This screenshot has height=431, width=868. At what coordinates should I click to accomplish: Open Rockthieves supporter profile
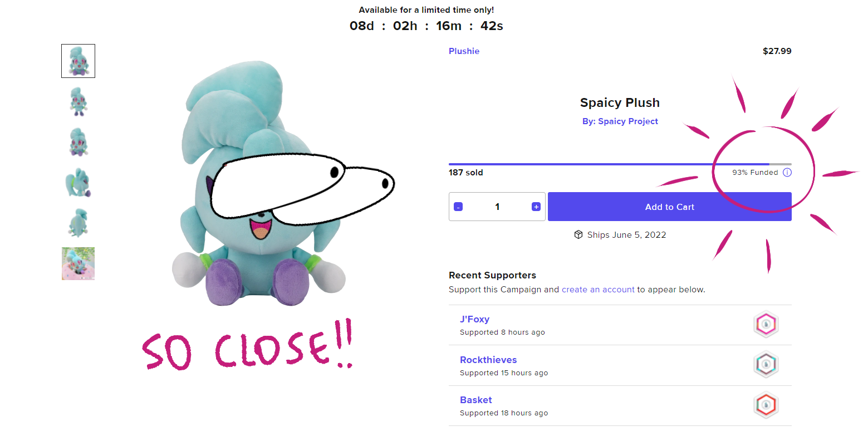(x=488, y=360)
